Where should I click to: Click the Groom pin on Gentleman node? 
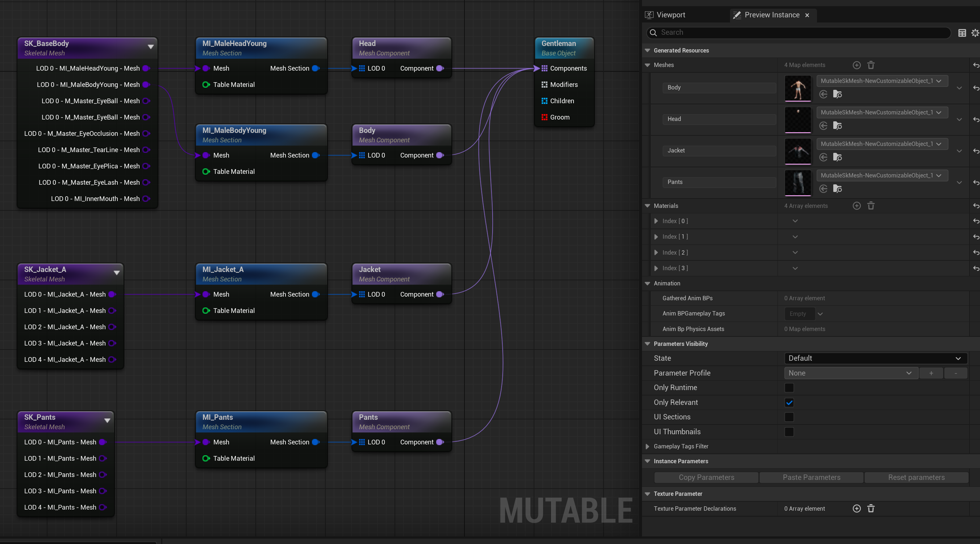(x=545, y=118)
